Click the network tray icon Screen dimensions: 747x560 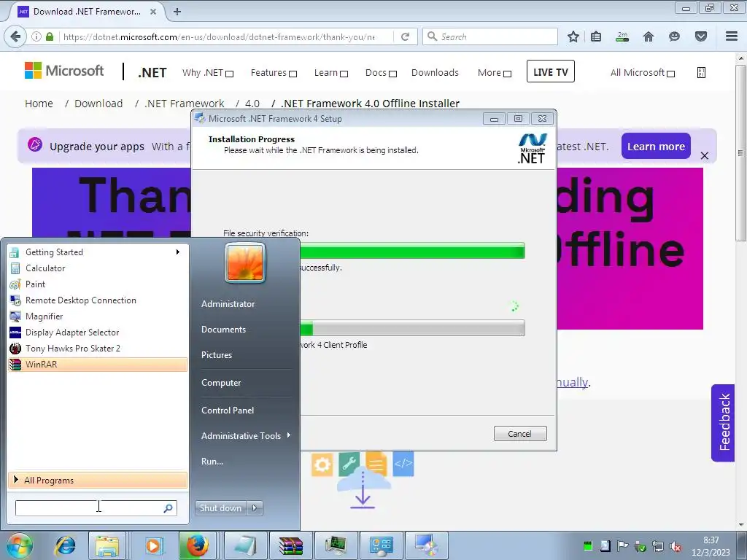(x=658, y=546)
